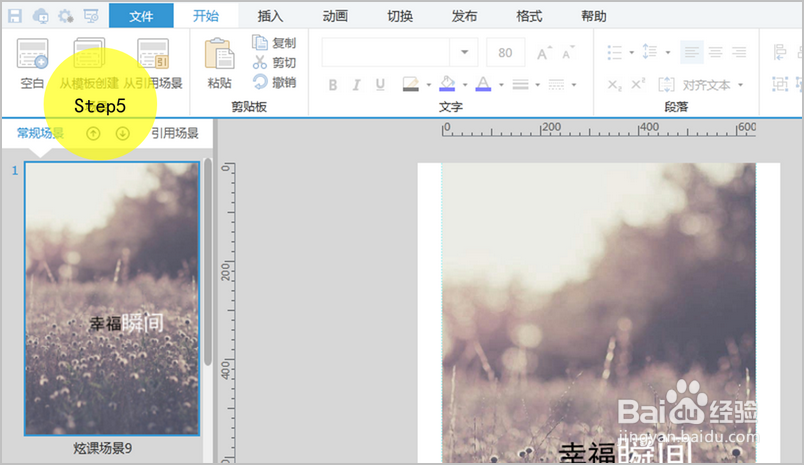Toggle italic formatting
The height and width of the screenshot is (465, 804).
pos(356,85)
